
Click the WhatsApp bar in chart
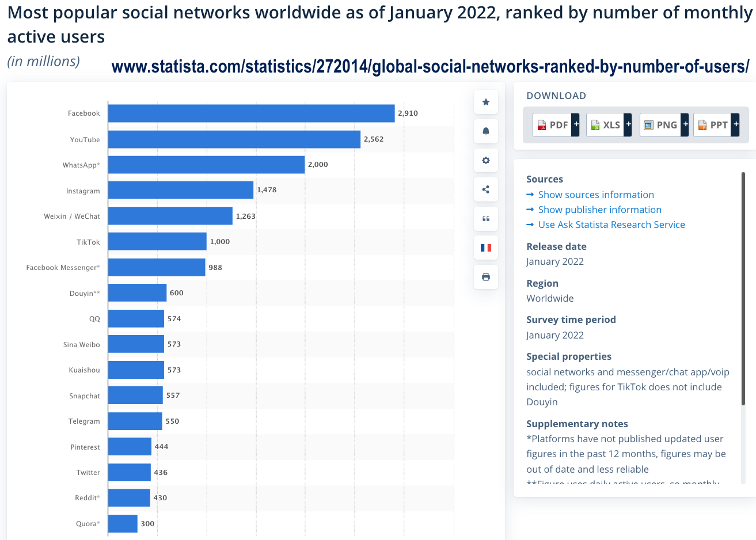point(207,165)
